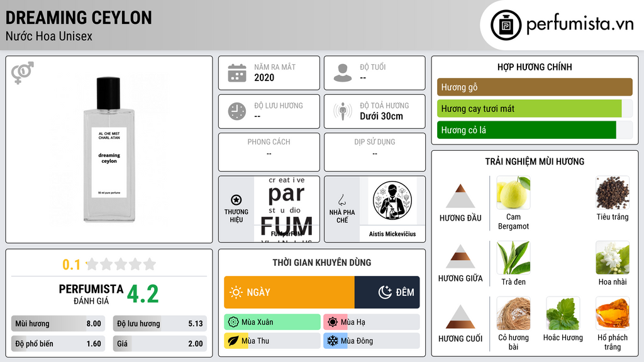Click the Cam Bergamot note image
The height and width of the screenshot is (362, 644).
coord(513,192)
